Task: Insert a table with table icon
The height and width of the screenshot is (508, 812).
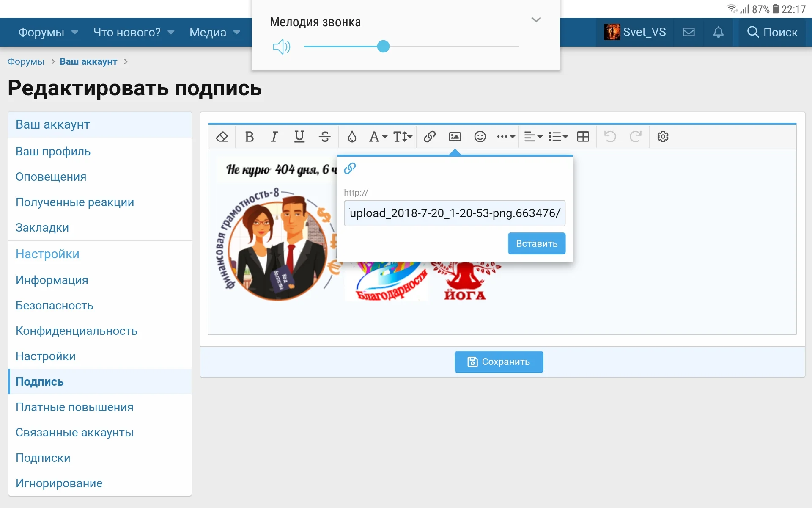Action: point(583,137)
